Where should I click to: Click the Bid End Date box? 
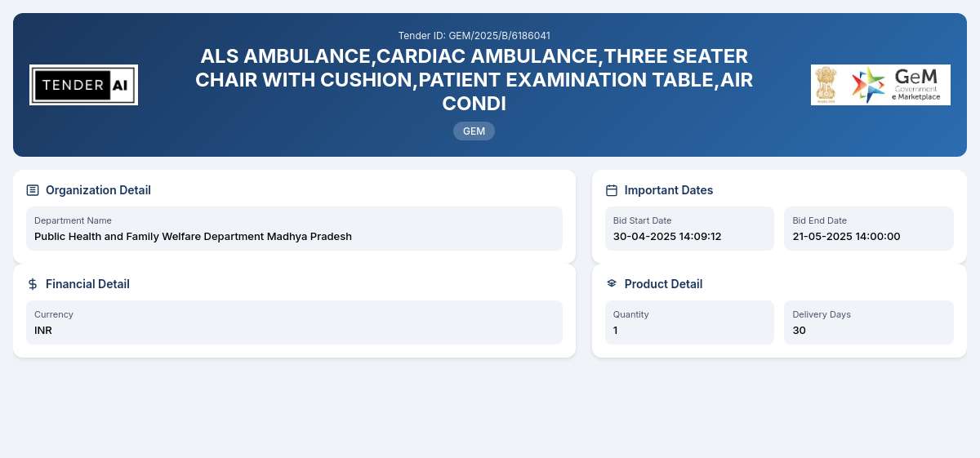point(869,229)
